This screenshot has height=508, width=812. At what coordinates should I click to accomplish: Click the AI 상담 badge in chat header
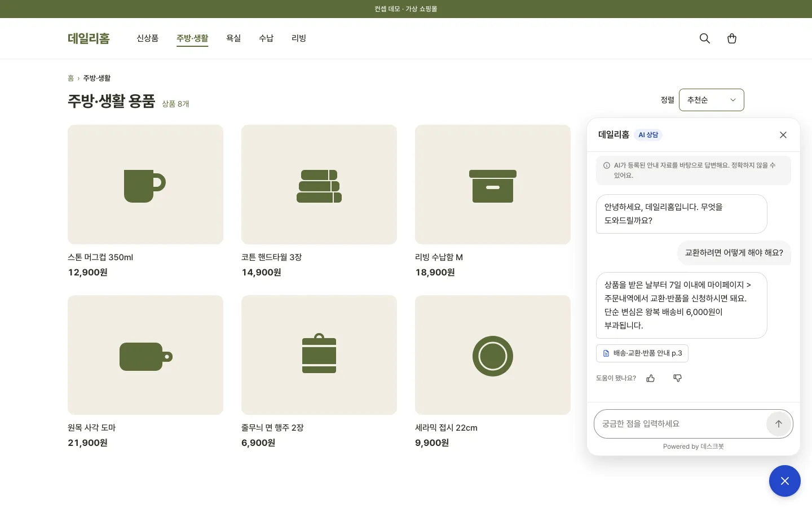[648, 135]
